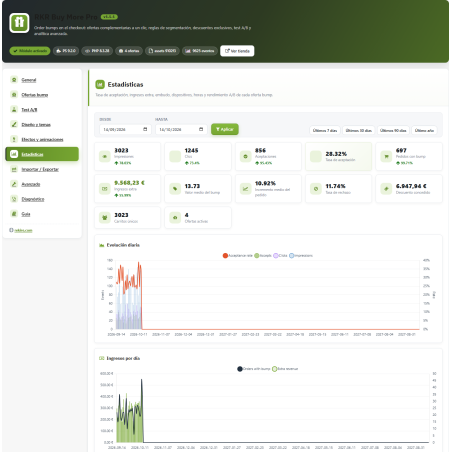452x452 pixels.
Task: Click the cart icon on Pedidos con bump card
Action: pos(386,156)
